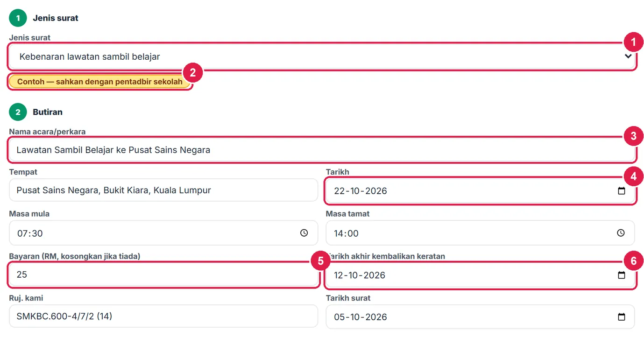This screenshot has width=644, height=344.
Task: Click red annotation marker number 5
Action: (x=320, y=261)
